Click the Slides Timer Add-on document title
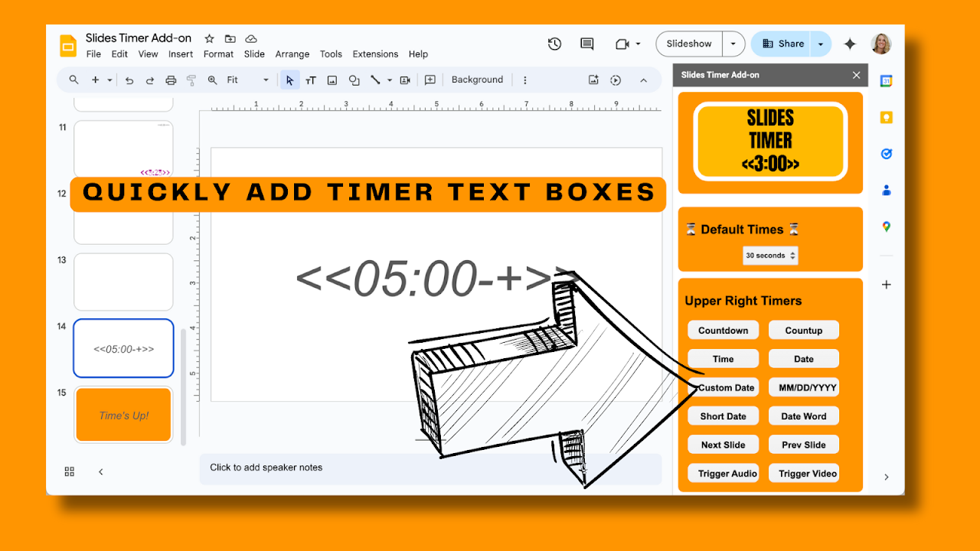The width and height of the screenshot is (980, 551). coord(139,38)
